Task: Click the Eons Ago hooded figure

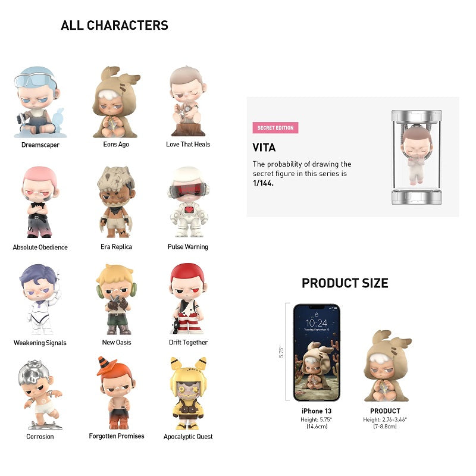Action: [116, 102]
